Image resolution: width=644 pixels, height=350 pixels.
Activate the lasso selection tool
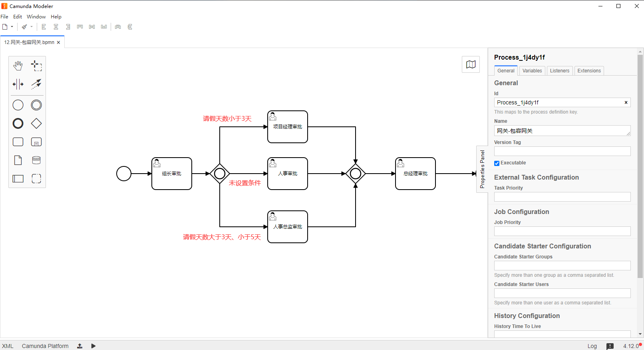pyautogui.click(x=36, y=66)
